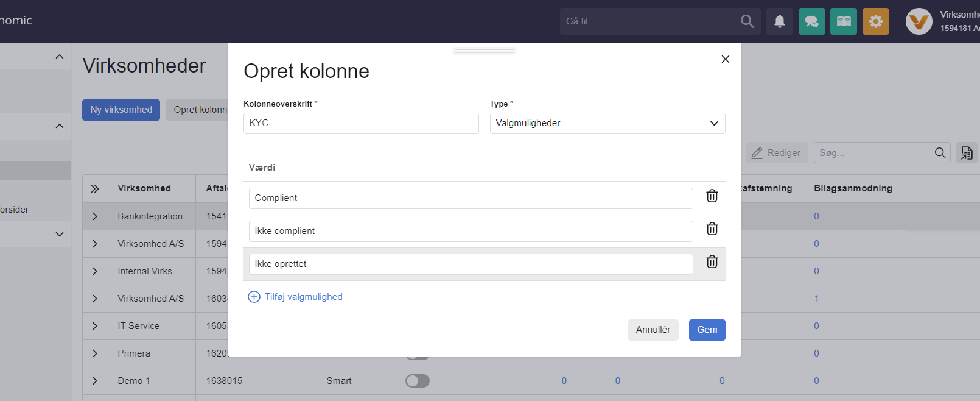Click the notifications bell icon
The image size is (980, 401).
click(779, 21)
